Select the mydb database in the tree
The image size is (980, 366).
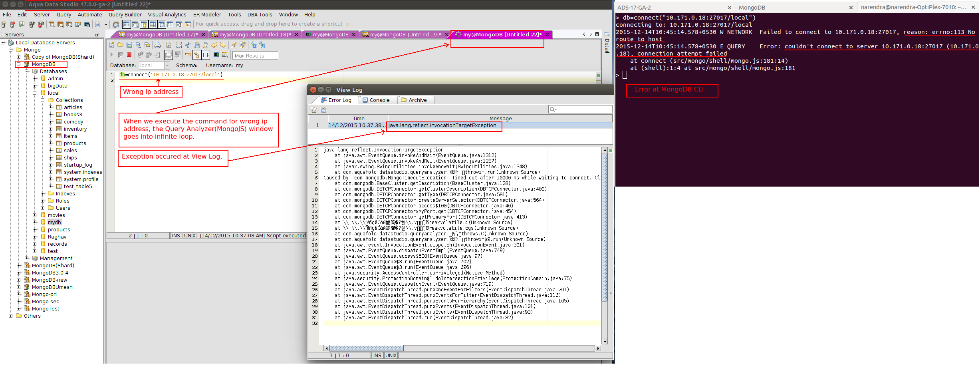coord(54,223)
